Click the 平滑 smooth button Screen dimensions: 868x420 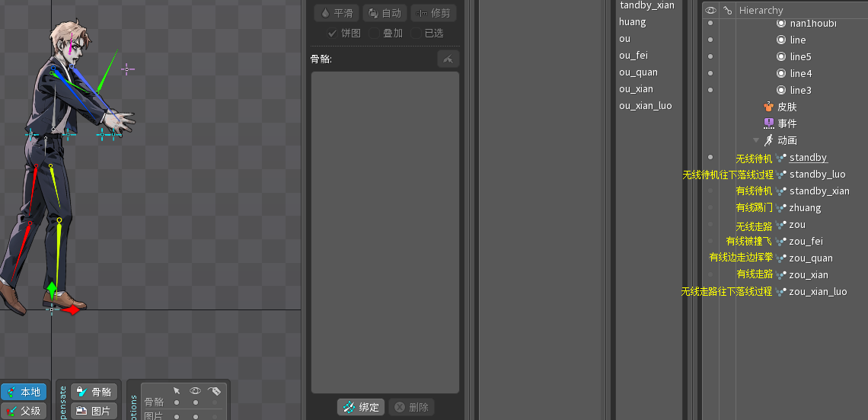(x=337, y=13)
